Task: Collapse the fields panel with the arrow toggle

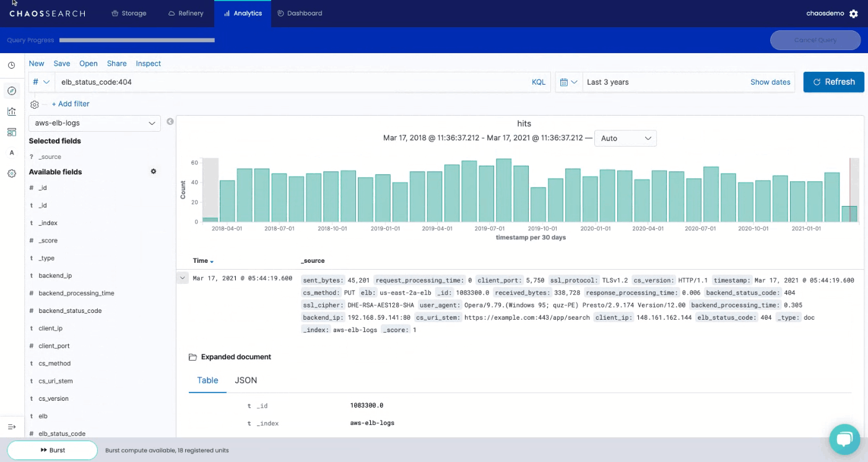Action: point(11,426)
